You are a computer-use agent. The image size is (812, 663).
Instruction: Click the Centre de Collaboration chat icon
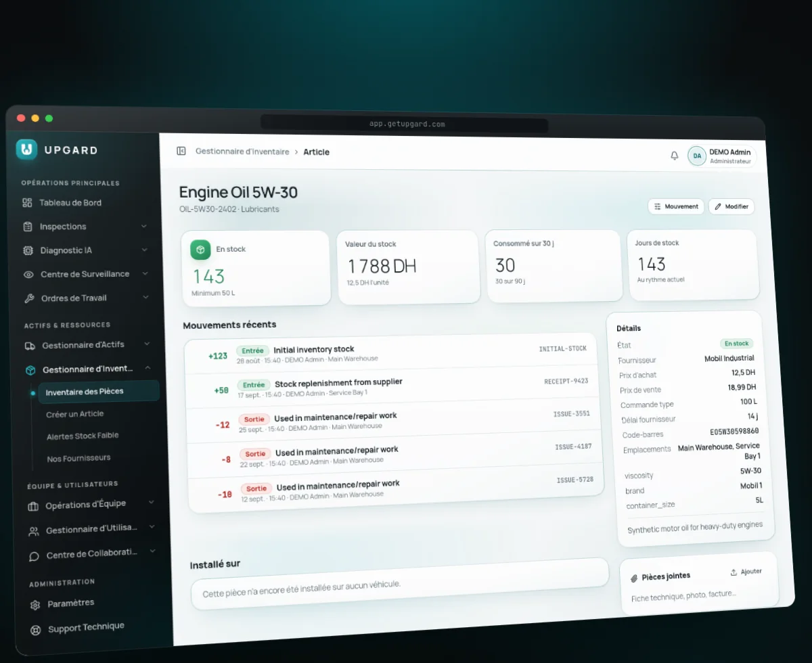[35, 556]
